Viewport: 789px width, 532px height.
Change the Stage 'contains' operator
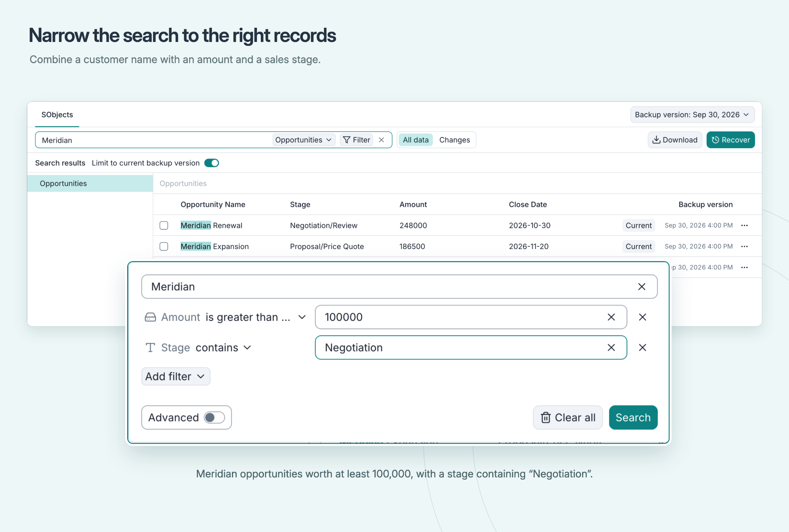223,348
